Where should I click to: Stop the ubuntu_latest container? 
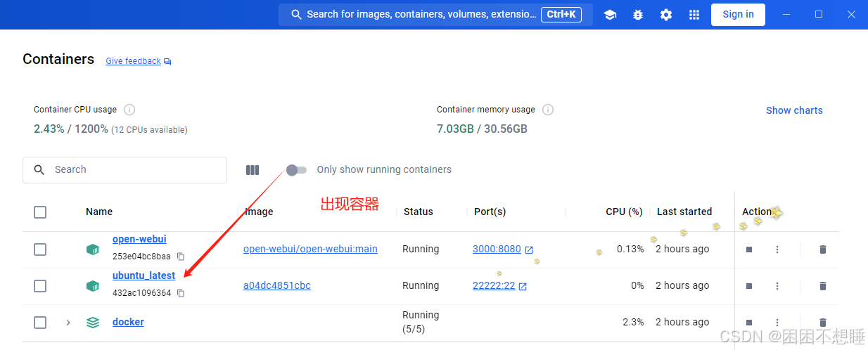[749, 285]
